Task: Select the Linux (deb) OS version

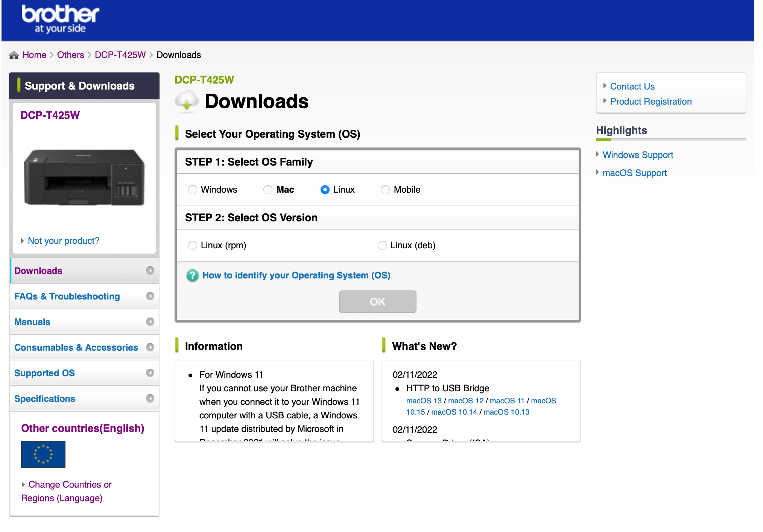Action: [382, 245]
